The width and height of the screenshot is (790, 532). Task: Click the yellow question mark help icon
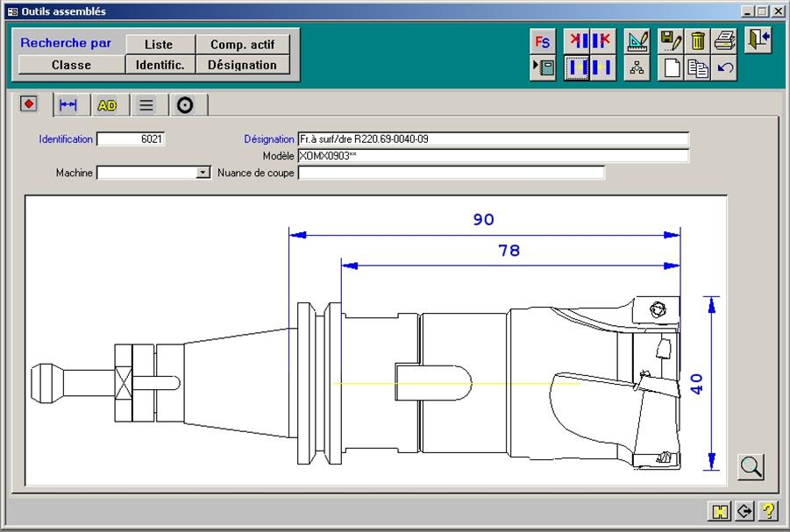[768, 511]
